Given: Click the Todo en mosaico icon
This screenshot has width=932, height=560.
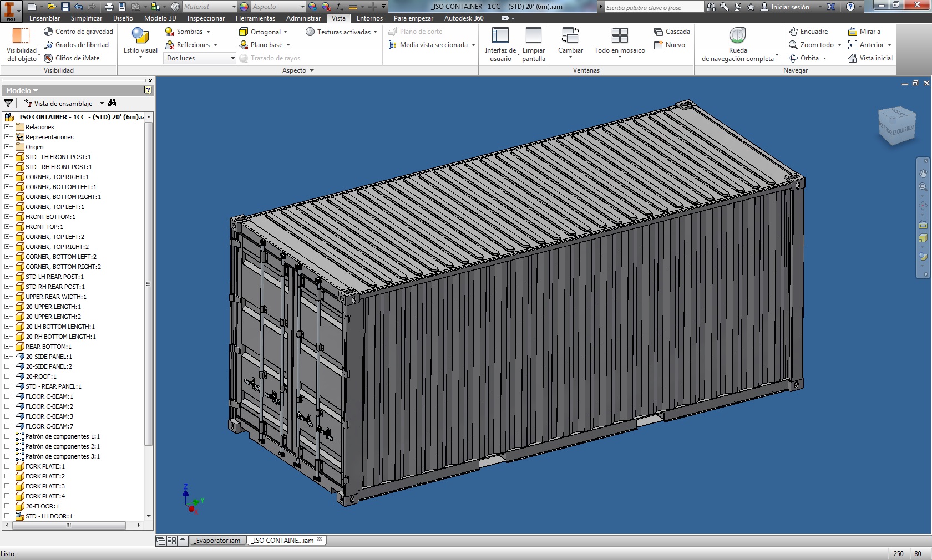Looking at the screenshot, I should click(x=620, y=36).
